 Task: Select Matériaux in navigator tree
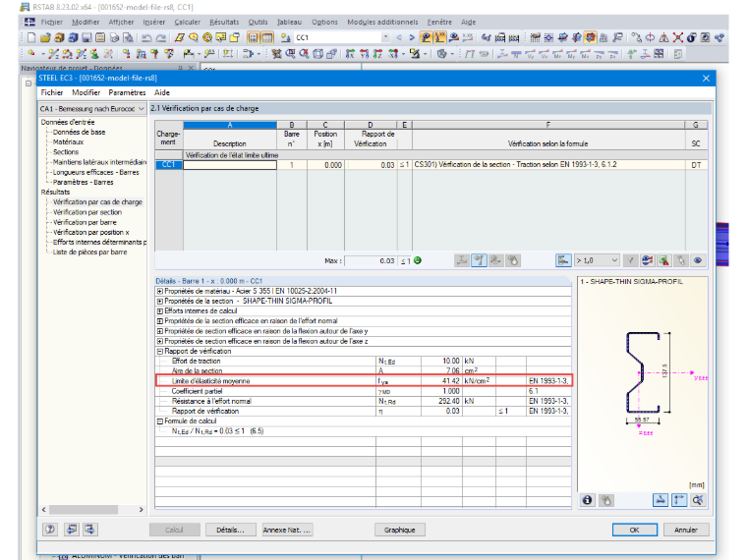coord(68,141)
